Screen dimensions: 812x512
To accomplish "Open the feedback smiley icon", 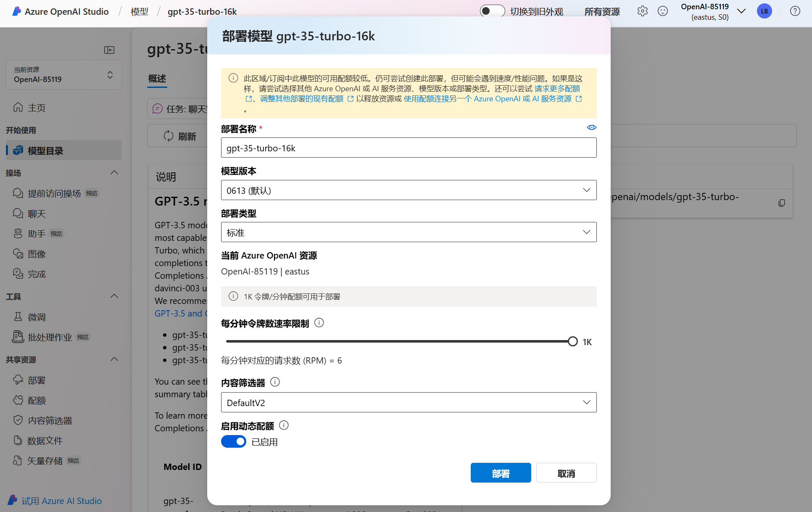I will [663, 11].
